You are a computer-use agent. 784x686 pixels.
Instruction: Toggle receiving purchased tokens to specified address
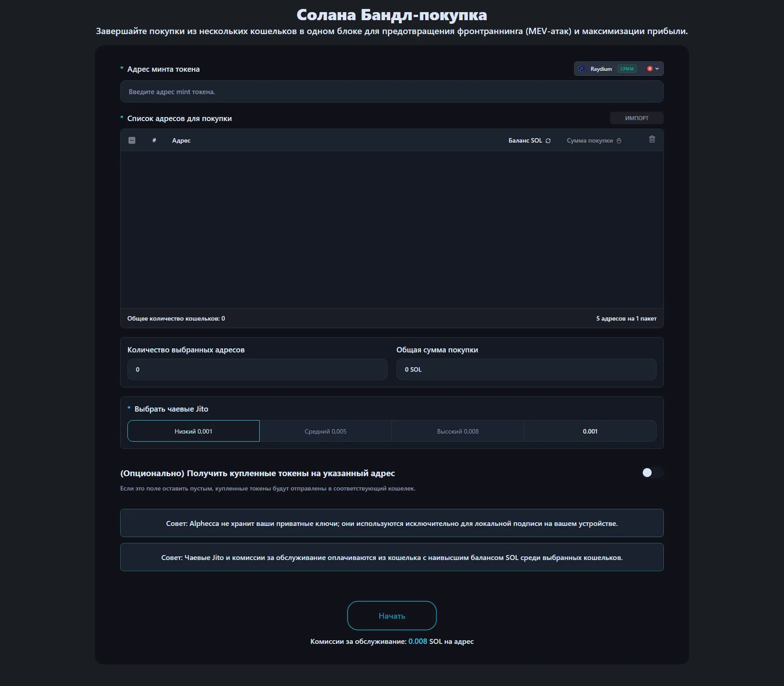click(x=653, y=473)
